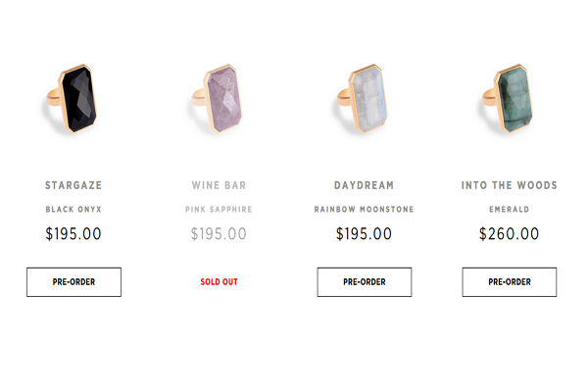Select the EMERALD gemstone label
Image resolution: width=588 pixels, height=392 pixels.
(510, 210)
